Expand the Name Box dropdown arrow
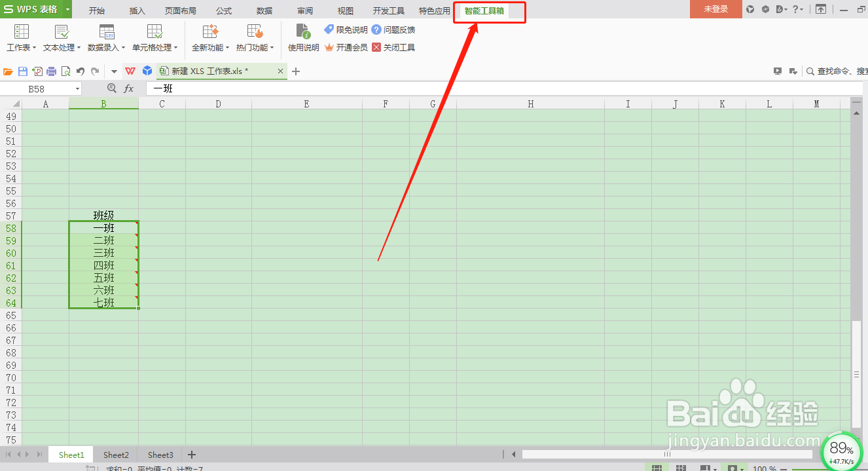 (77, 88)
